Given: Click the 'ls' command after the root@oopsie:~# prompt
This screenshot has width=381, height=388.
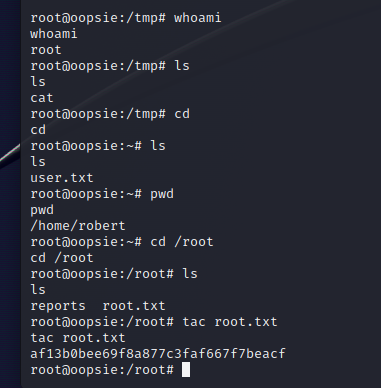Looking at the screenshot, I should pyautogui.click(x=158, y=146).
